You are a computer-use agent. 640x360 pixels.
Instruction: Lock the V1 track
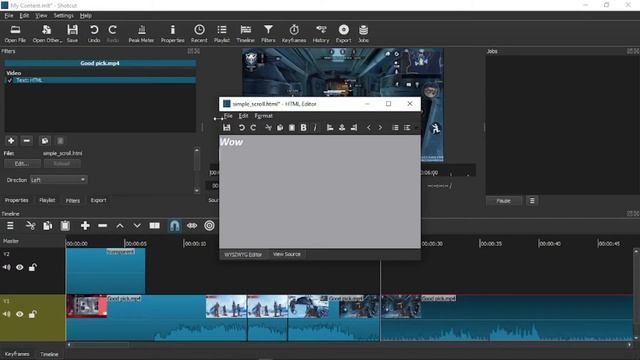(x=33, y=314)
